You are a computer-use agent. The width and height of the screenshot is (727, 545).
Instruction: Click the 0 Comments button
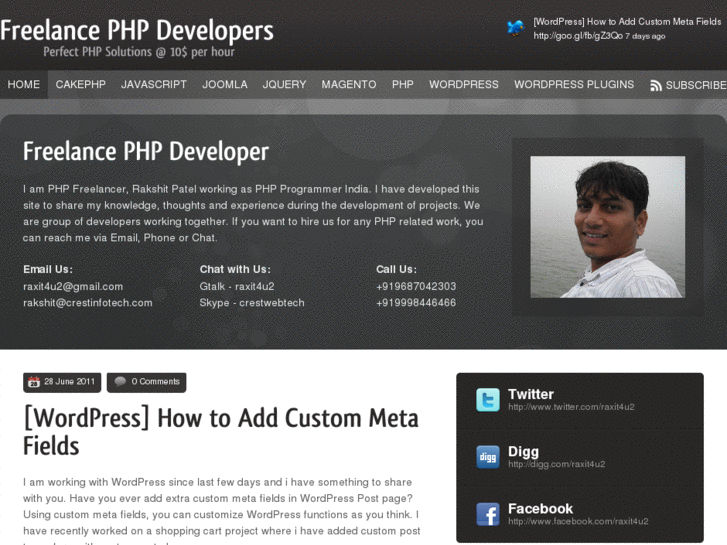(147, 382)
